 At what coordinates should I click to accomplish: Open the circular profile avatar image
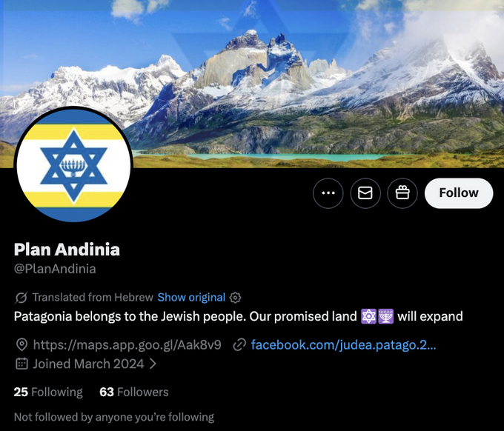coord(73,165)
